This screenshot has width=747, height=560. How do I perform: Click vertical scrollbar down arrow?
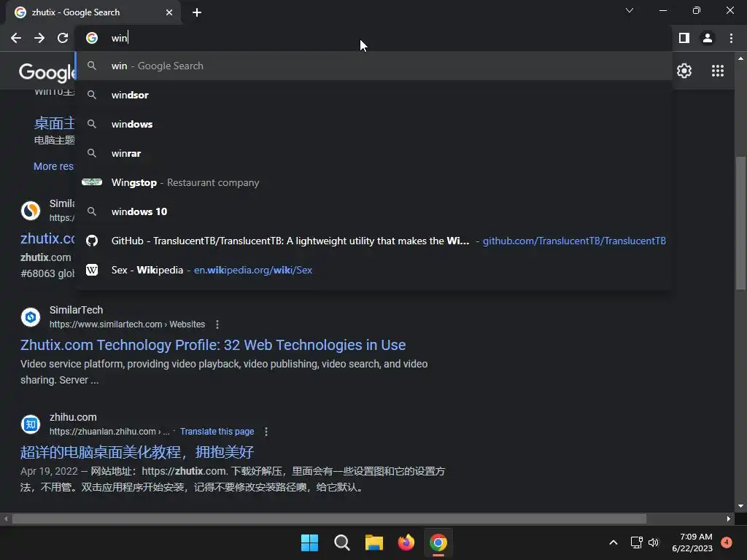coord(740,506)
